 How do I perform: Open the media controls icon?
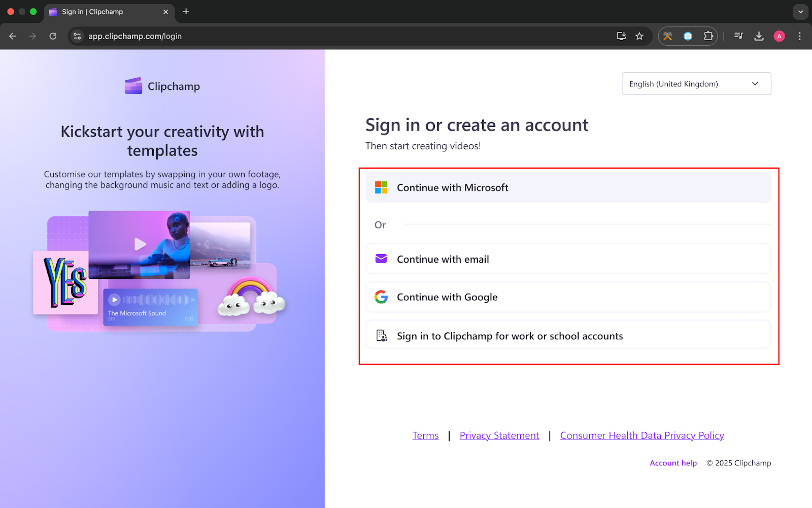[x=738, y=36]
